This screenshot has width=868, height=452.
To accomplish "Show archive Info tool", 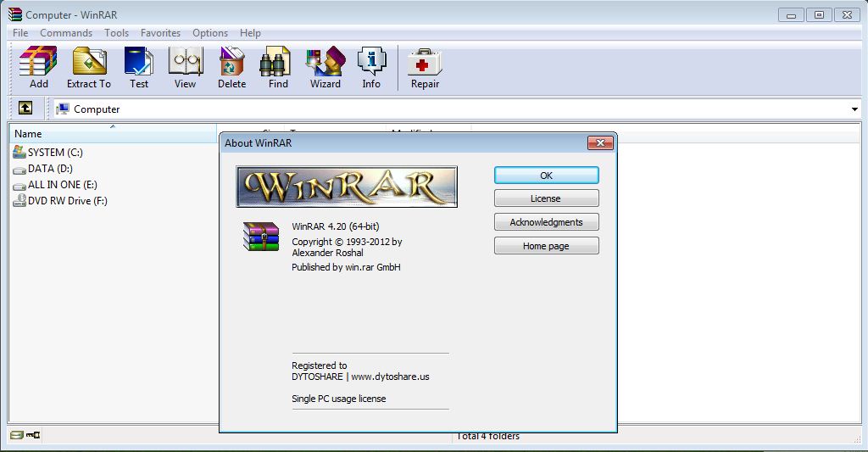I will click(371, 68).
